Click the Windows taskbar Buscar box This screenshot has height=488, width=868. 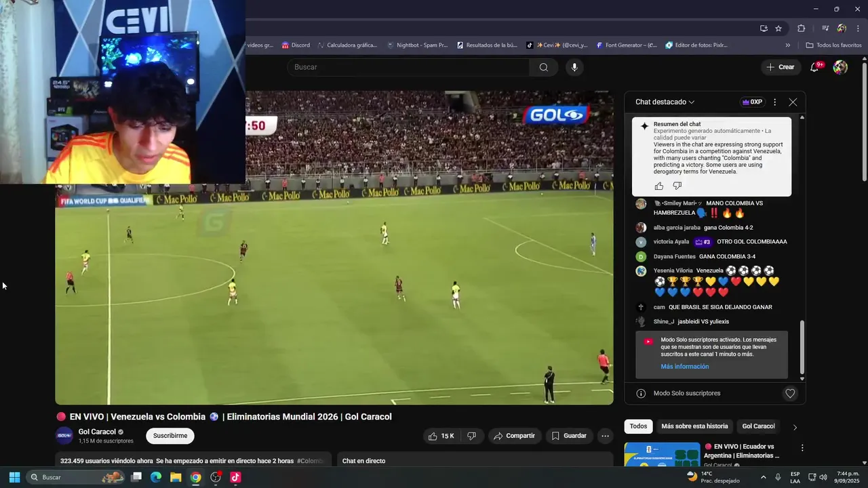pyautogui.click(x=77, y=477)
